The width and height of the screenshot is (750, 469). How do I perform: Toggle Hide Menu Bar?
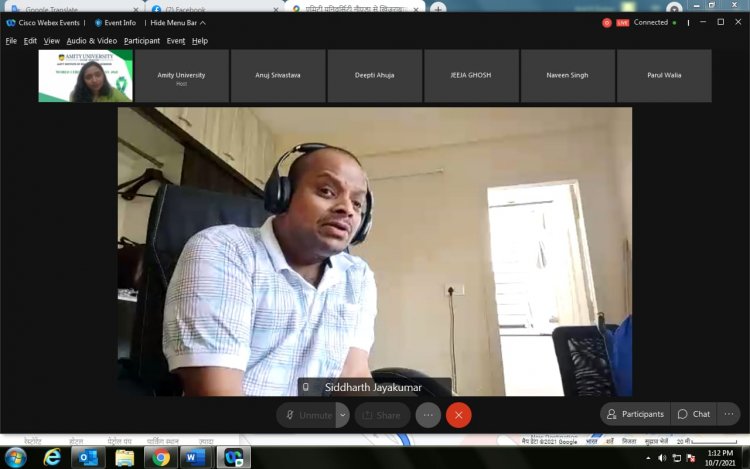click(177, 22)
